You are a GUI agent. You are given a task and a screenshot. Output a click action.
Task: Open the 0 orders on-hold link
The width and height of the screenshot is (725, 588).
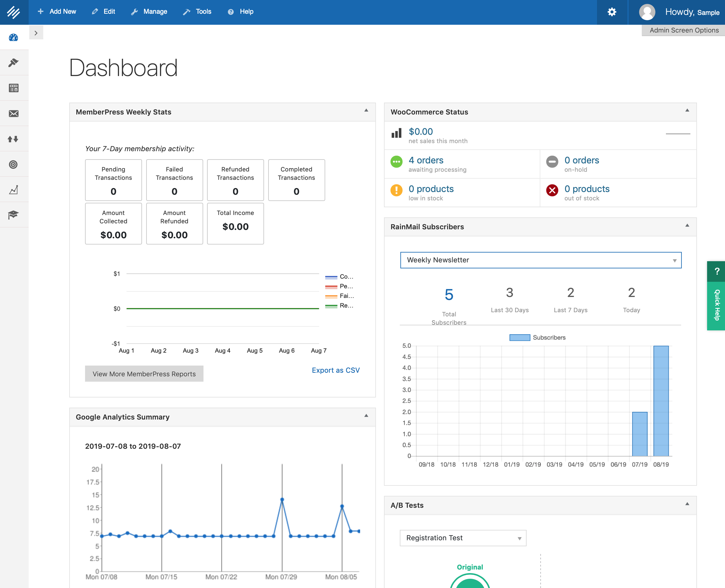click(581, 160)
